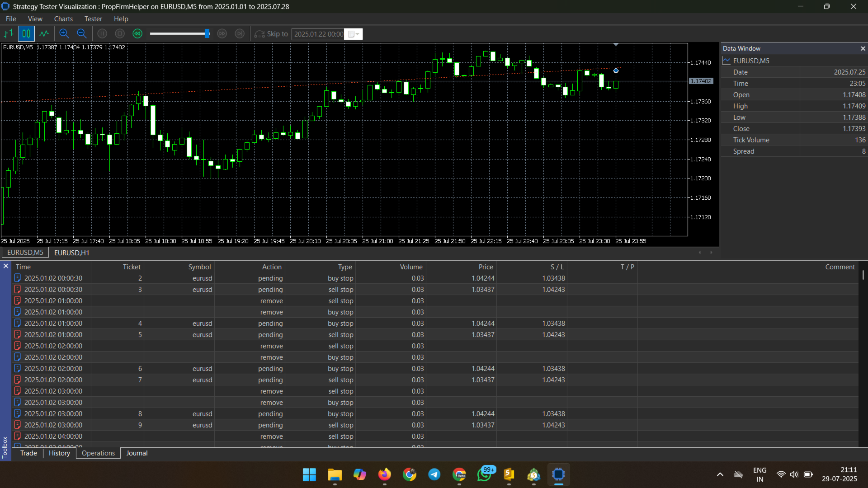Screen dimensions: 868x488
Task: Click the fast-forward playback button
Action: [x=222, y=33]
